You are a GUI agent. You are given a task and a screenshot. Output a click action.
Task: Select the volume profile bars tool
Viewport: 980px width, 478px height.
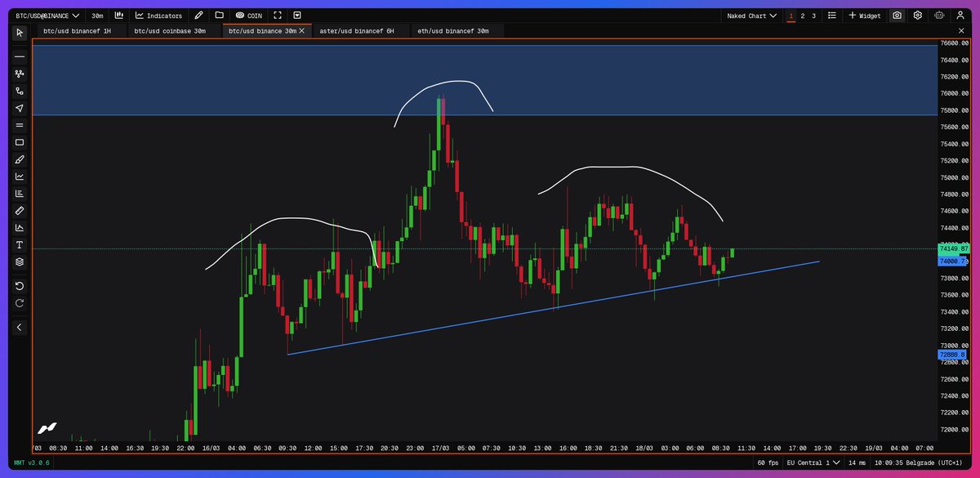[x=20, y=194]
